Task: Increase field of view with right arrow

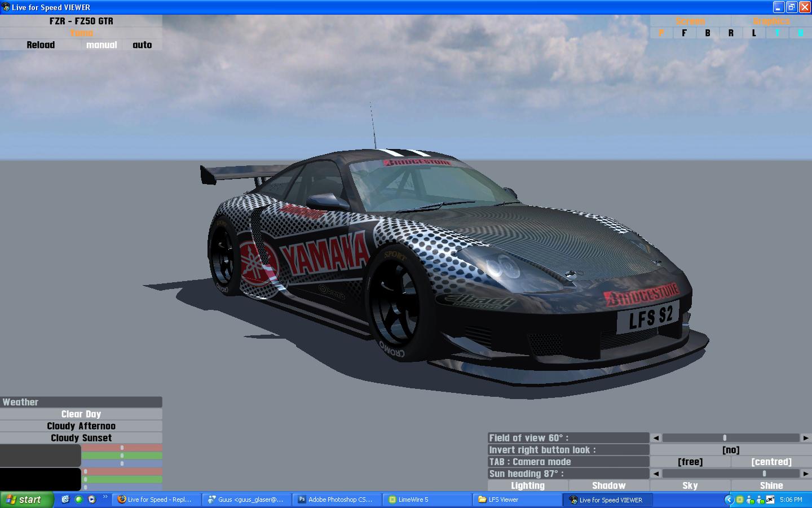Action: [806, 437]
